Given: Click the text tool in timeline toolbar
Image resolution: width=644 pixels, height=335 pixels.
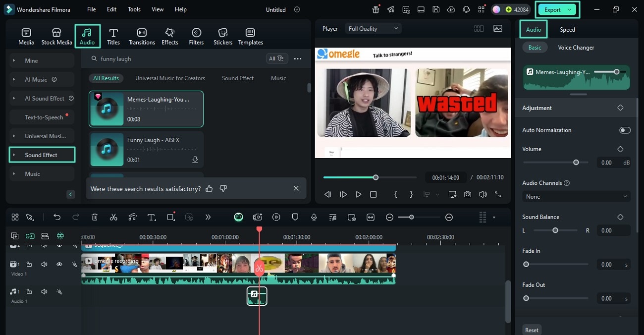Looking at the screenshot, I should click(152, 217).
